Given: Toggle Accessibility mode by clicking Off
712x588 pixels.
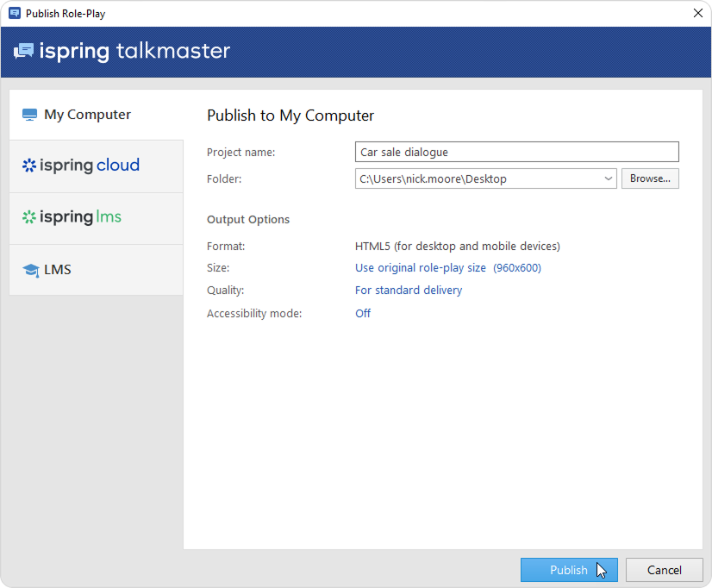Looking at the screenshot, I should [363, 314].
